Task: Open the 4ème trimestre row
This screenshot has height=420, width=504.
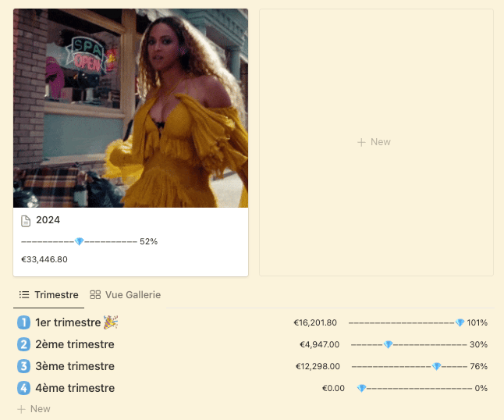Action: click(254, 388)
